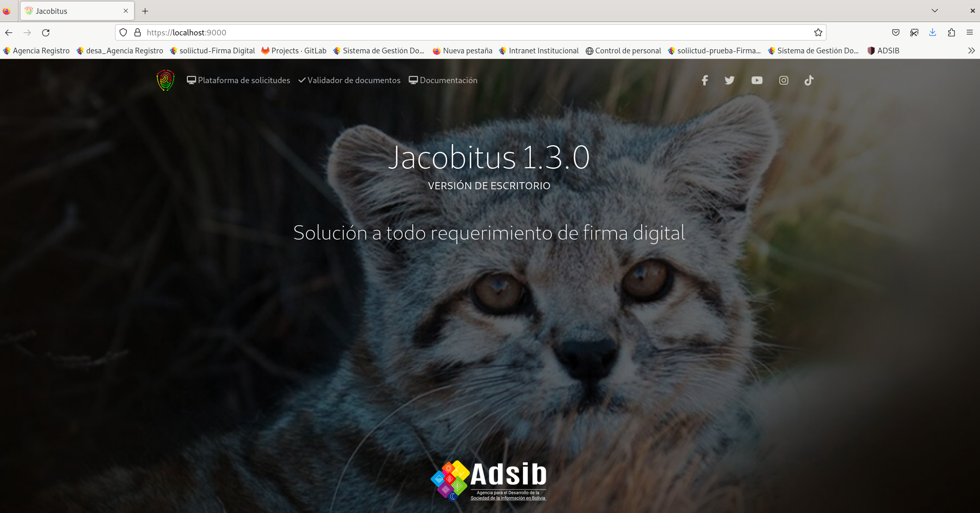Screen dimensions: 980x513
Task: Click the Jacobitus fingerprint logo
Action: tap(165, 81)
